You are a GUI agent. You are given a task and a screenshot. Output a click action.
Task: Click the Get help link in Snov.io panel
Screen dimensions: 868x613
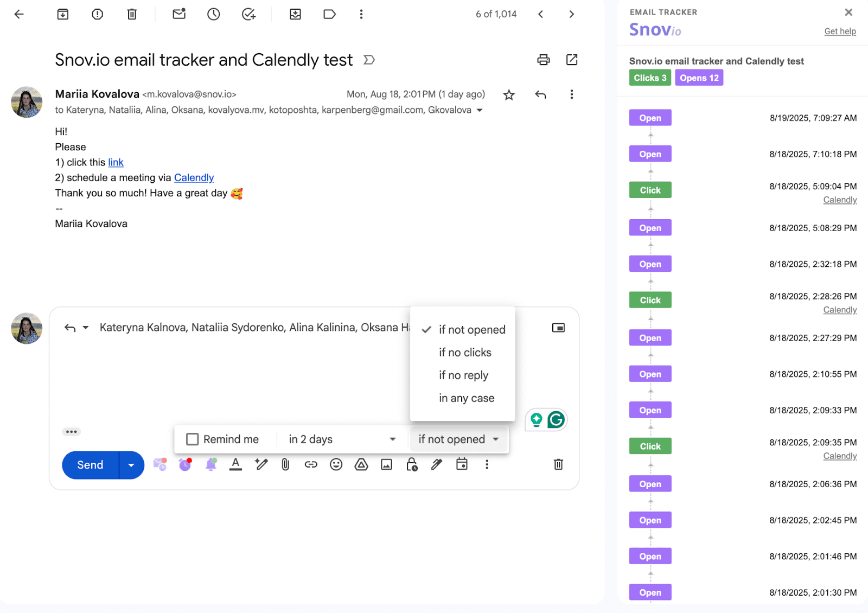pyautogui.click(x=840, y=31)
